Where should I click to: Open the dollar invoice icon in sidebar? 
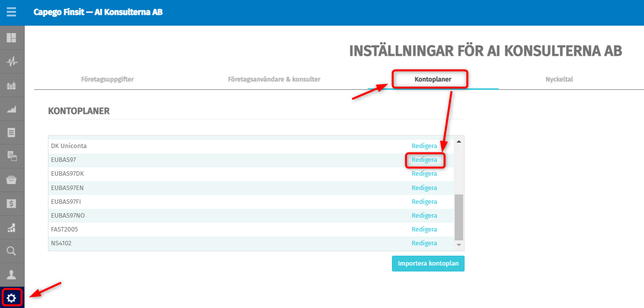point(11,203)
